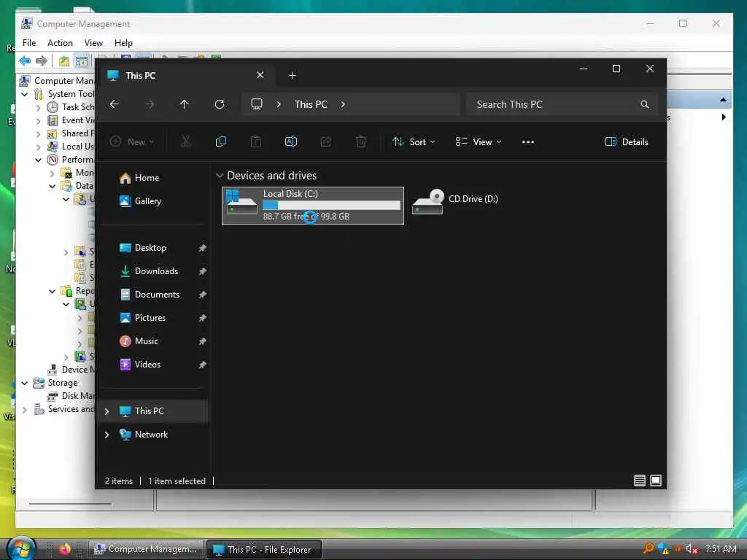The height and width of the screenshot is (560, 747).
Task: Collapse System Tools in Computer Management
Action: pyautogui.click(x=25, y=94)
